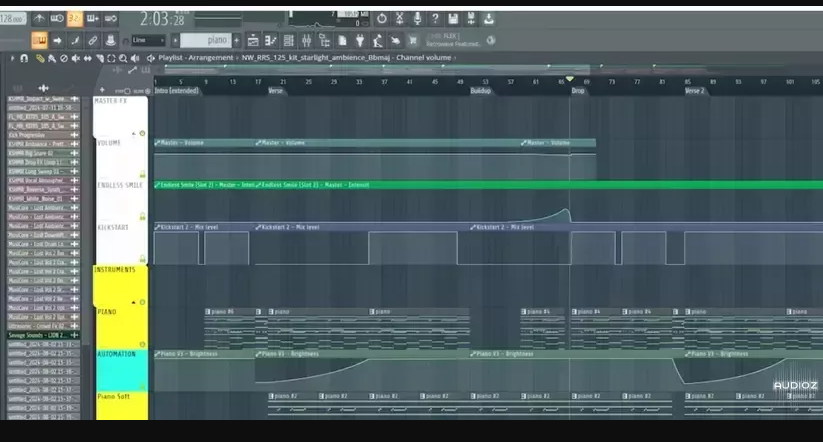The width and height of the screenshot is (823, 442).
Task: Select KSHMR Long Sweep item in picker
Action: tap(43, 171)
